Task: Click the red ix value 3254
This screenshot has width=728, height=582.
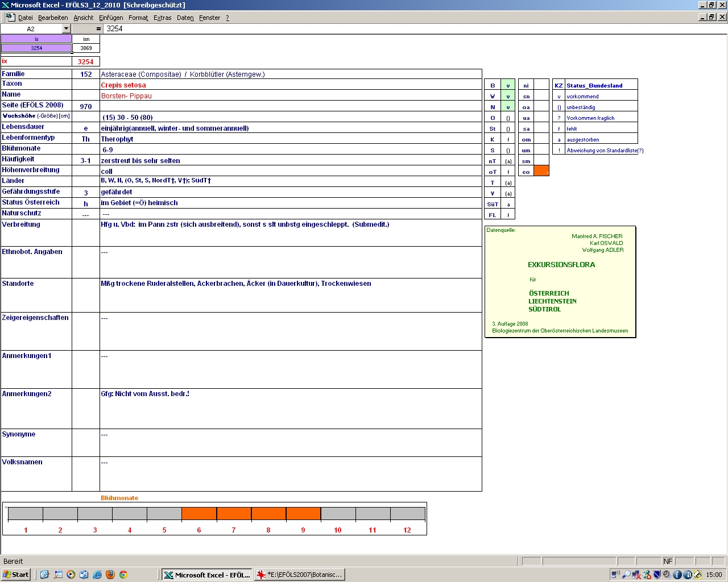Action: [86, 61]
